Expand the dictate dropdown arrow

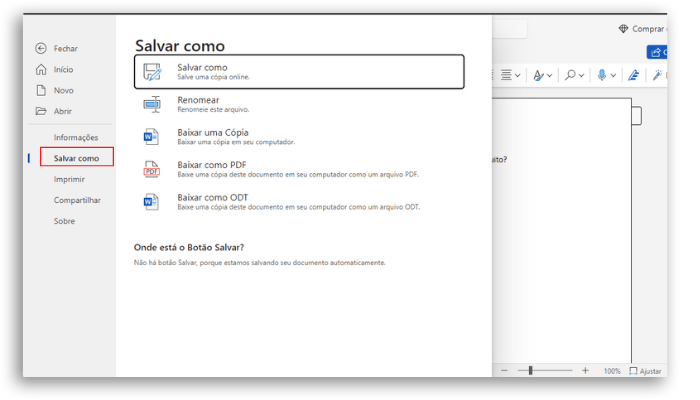[x=613, y=75]
